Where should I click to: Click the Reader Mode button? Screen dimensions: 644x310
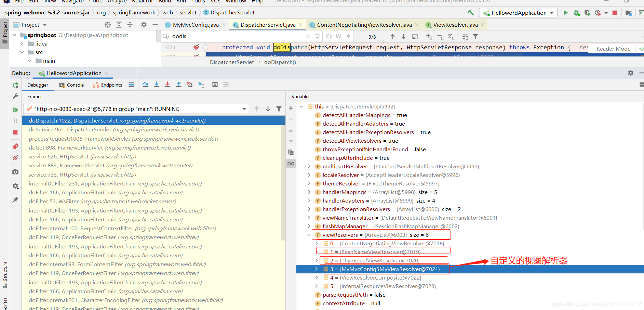pyautogui.click(x=613, y=49)
